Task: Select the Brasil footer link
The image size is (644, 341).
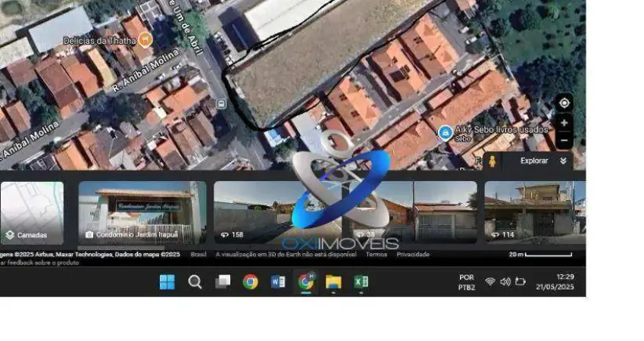Action: point(199,255)
